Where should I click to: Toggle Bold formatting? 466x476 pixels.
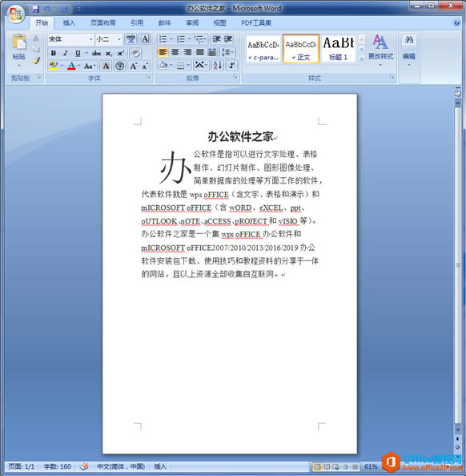tap(54, 53)
